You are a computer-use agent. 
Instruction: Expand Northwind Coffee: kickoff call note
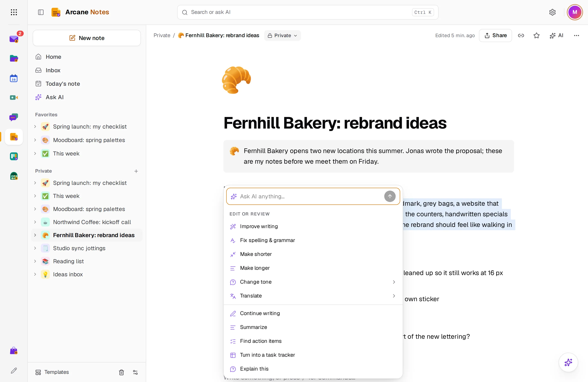tap(35, 222)
